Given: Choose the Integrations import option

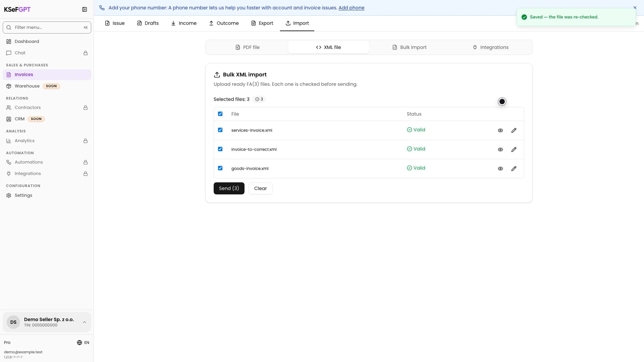Looking at the screenshot, I should pyautogui.click(x=490, y=47).
